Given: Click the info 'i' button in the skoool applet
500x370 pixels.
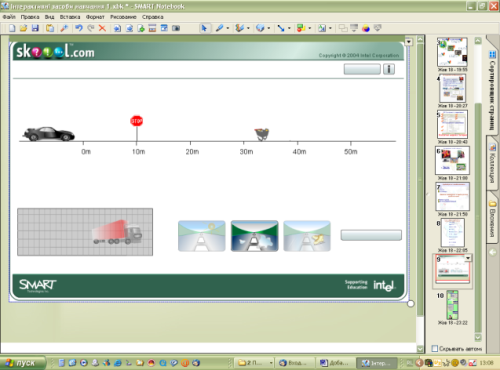Looking at the screenshot, I should click(389, 69).
